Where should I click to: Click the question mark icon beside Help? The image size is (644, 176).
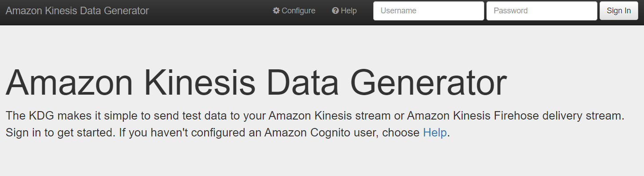336,11
